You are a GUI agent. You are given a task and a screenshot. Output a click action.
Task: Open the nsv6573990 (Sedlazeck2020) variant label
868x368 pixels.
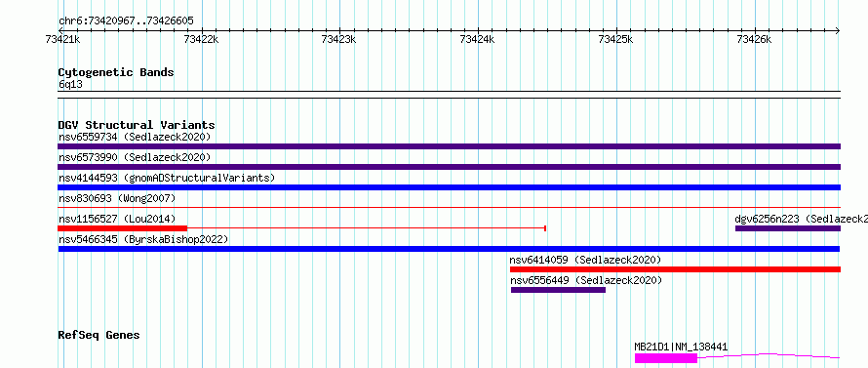pos(135,157)
